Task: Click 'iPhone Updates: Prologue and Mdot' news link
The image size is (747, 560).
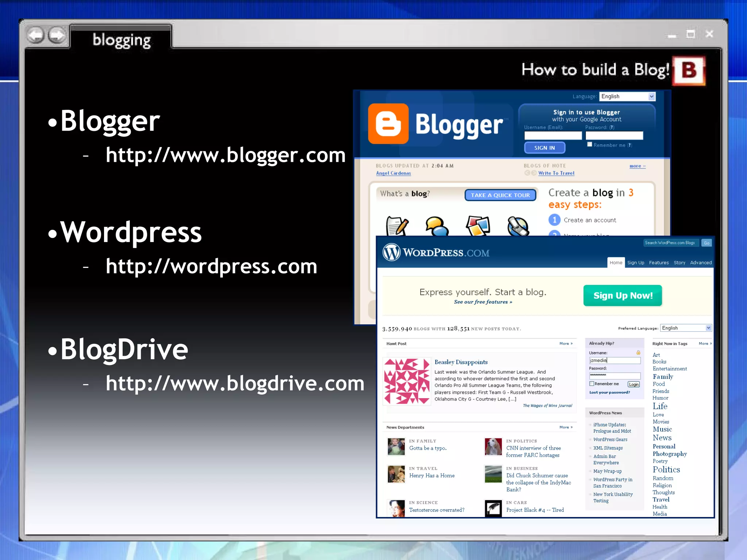Action: tap(612, 428)
